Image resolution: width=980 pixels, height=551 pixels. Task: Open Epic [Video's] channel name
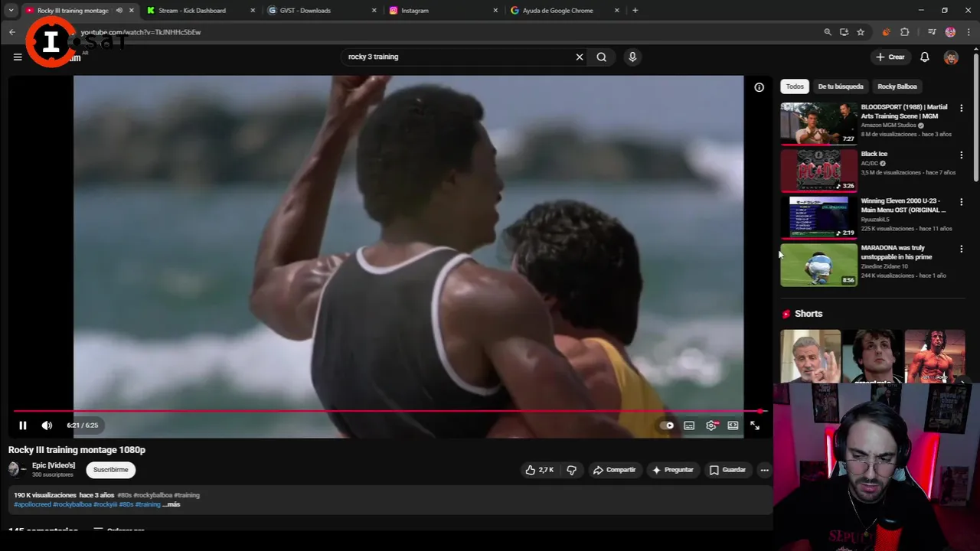coord(54,465)
